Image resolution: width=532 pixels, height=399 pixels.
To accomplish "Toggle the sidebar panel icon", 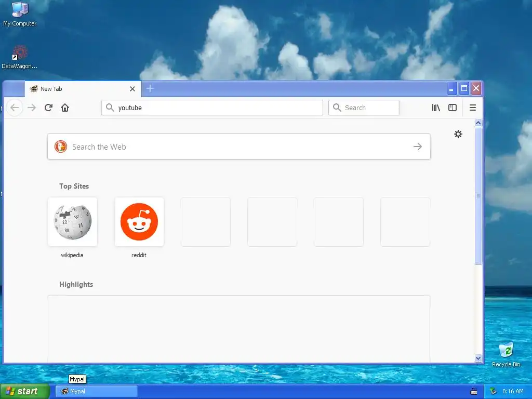I will pos(453,108).
